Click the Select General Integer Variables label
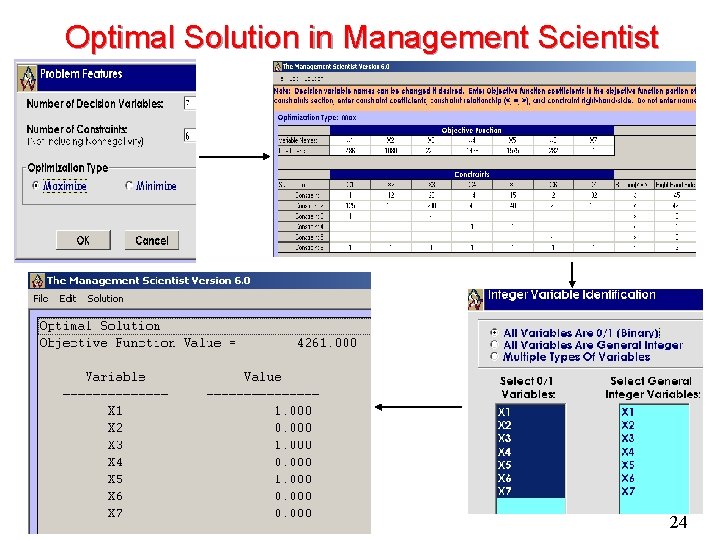 pos(652,388)
